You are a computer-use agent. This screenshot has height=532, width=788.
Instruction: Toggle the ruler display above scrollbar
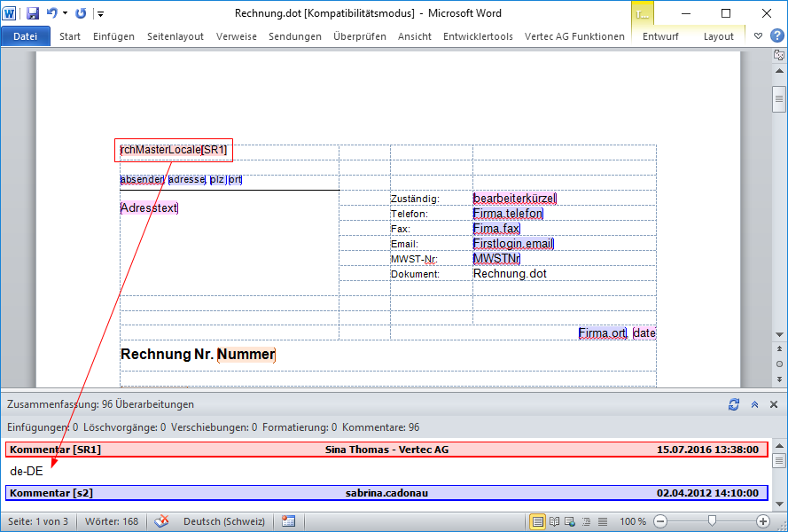pyautogui.click(x=778, y=55)
